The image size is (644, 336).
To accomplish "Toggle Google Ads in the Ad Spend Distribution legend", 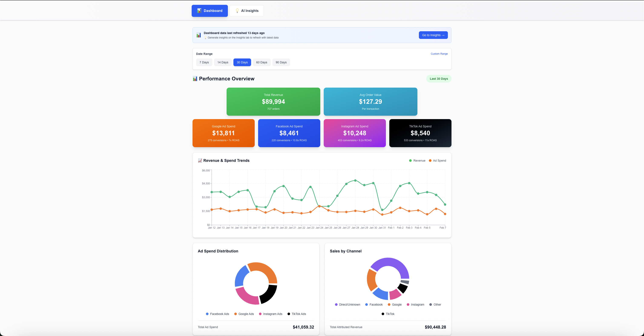I will click(x=244, y=314).
